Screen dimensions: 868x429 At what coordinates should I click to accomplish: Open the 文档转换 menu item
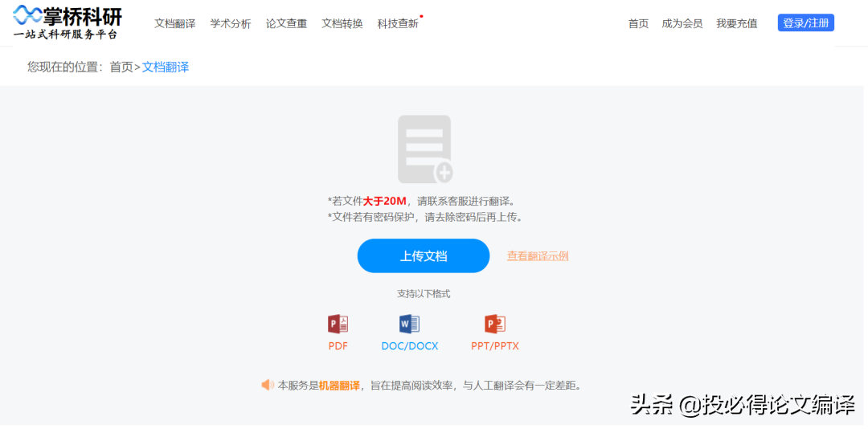(x=342, y=24)
